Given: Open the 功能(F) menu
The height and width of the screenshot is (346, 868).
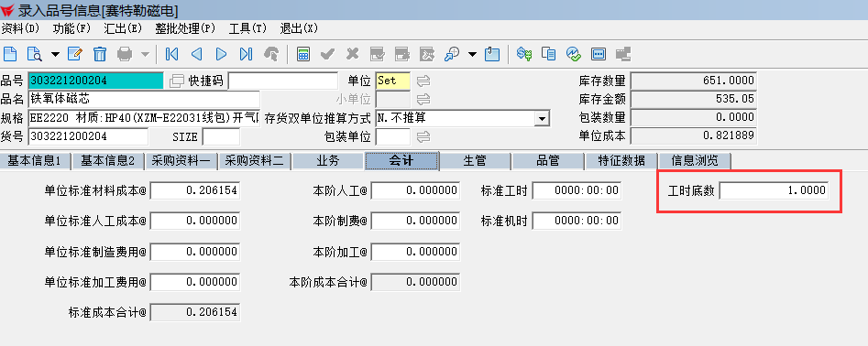Looking at the screenshot, I should tap(71, 28).
